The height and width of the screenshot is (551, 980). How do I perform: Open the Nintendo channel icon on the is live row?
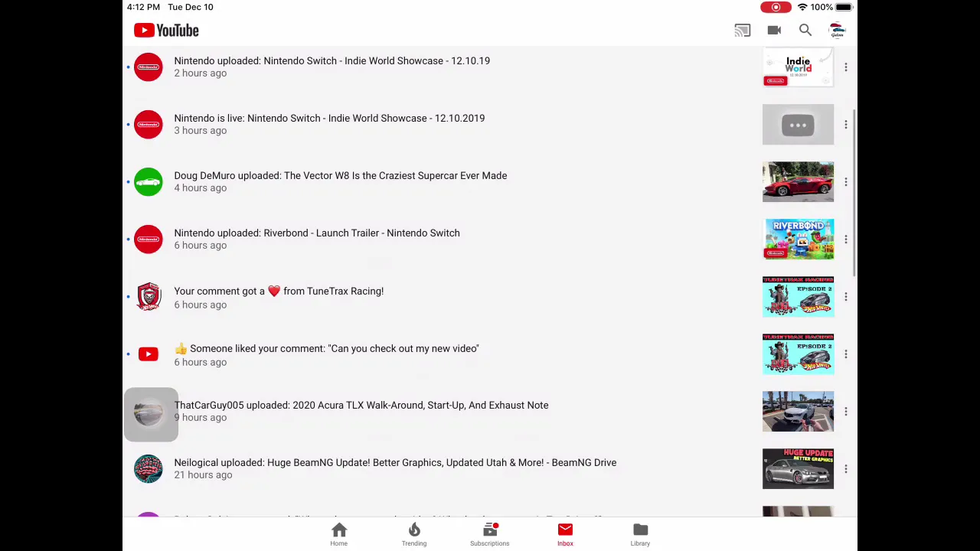tap(149, 125)
